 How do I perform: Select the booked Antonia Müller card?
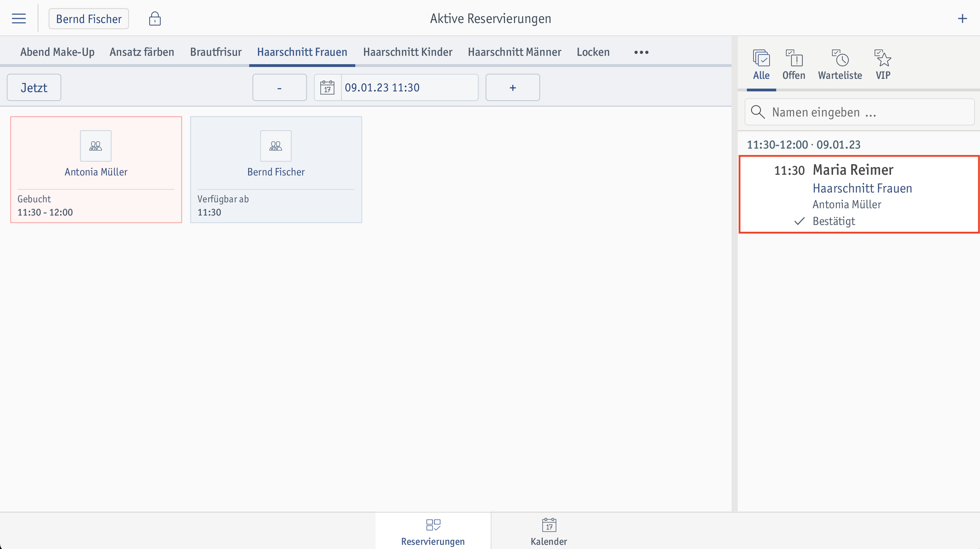pyautogui.click(x=96, y=170)
